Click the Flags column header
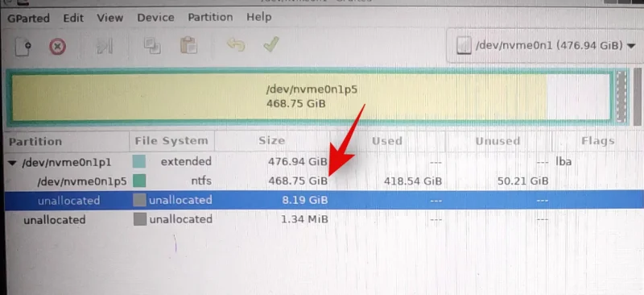 pyautogui.click(x=597, y=141)
